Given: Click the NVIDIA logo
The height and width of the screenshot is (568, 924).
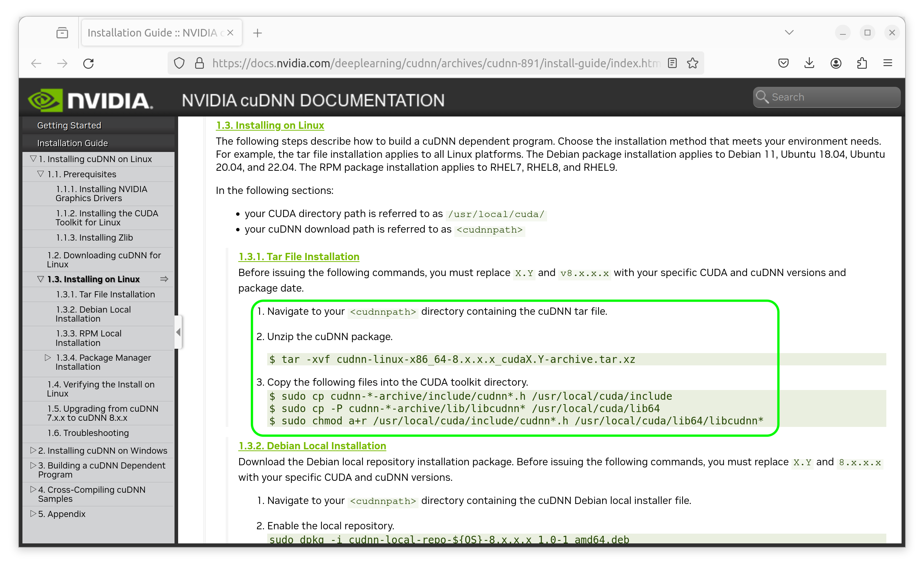Looking at the screenshot, I should pyautogui.click(x=91, y=100).
